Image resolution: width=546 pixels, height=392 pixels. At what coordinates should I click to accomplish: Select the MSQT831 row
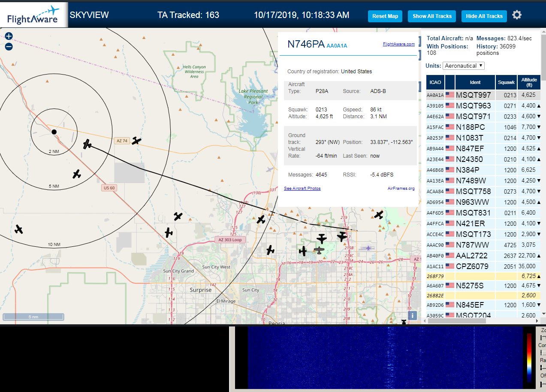[483, 212]
